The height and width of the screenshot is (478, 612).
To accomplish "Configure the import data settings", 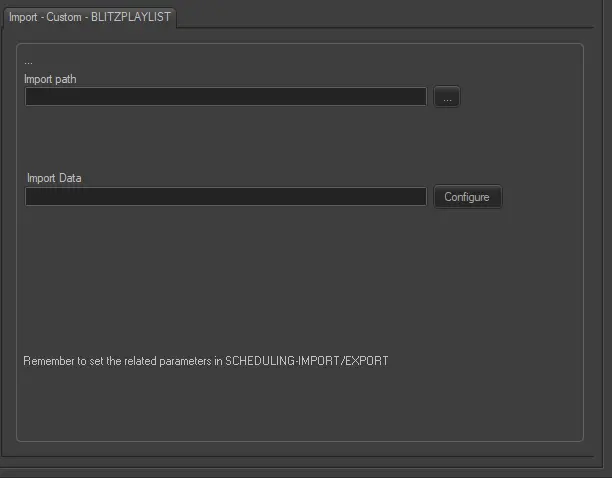I will tap(467, 197).
